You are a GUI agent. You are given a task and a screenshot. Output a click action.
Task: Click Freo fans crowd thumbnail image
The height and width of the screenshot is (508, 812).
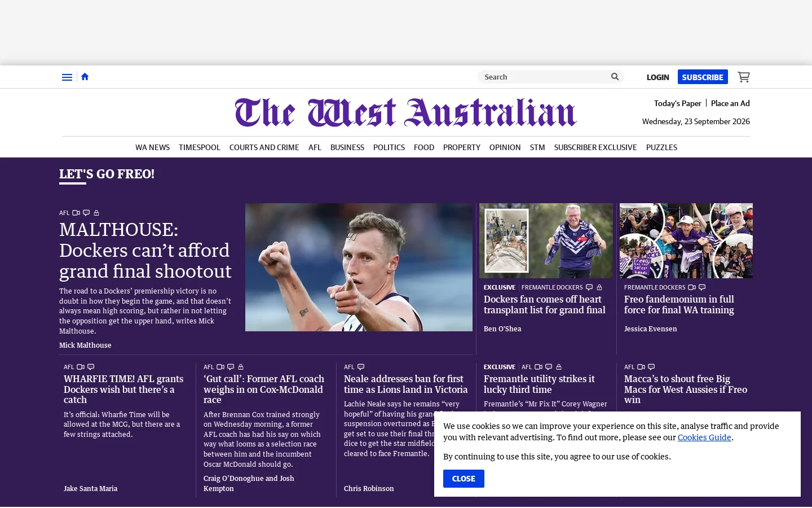(686, 240)
